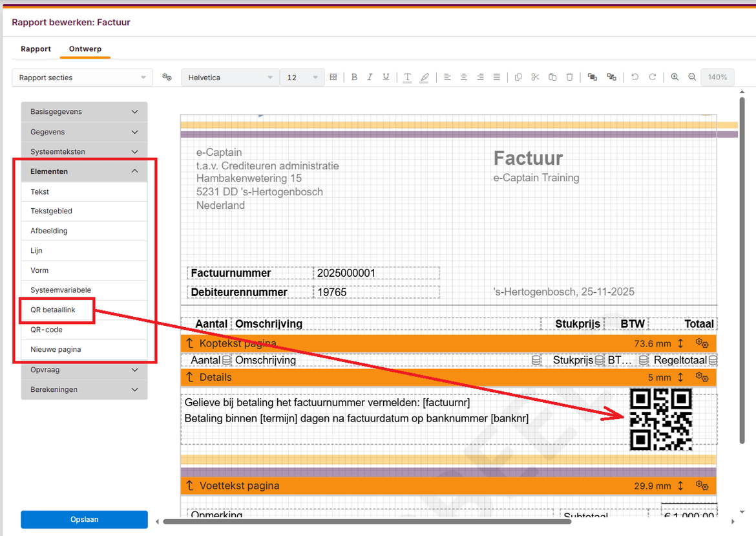Center align the selected text
This screenshot has height=536, width=756.
[x=464, y=78]
